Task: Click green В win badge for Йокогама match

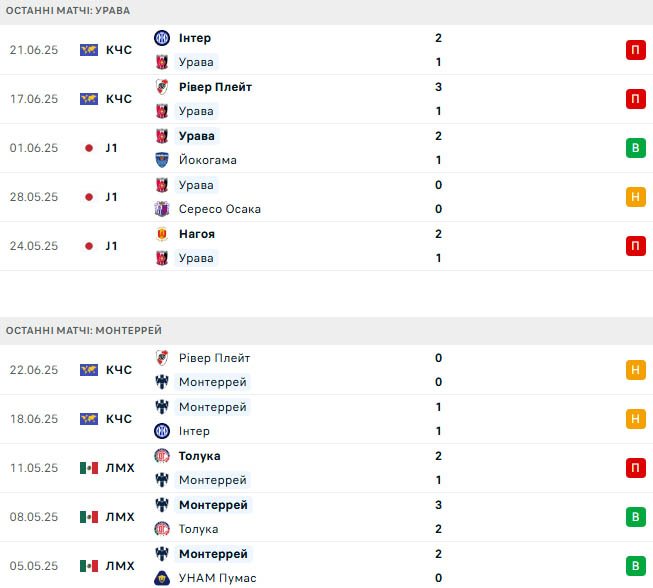Action: tap(636, 148)
